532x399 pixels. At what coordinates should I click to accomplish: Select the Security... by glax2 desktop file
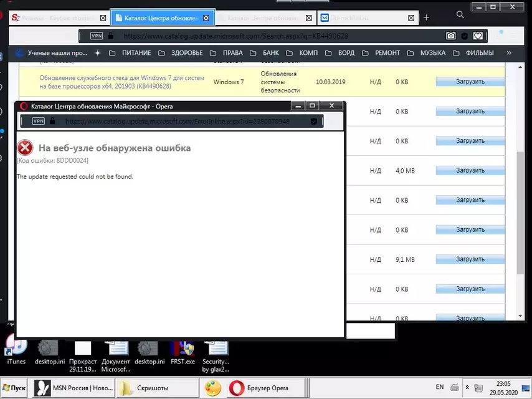point(216,357)
